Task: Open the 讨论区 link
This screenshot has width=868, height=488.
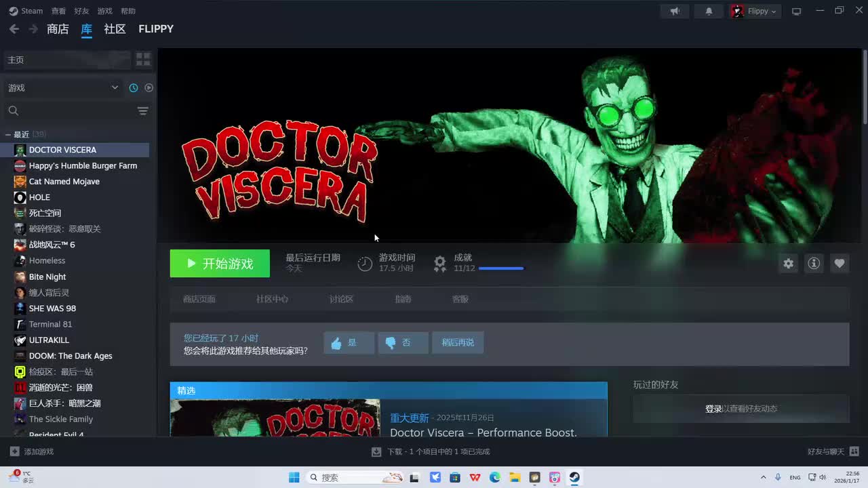Action: (x=341, y=299)
